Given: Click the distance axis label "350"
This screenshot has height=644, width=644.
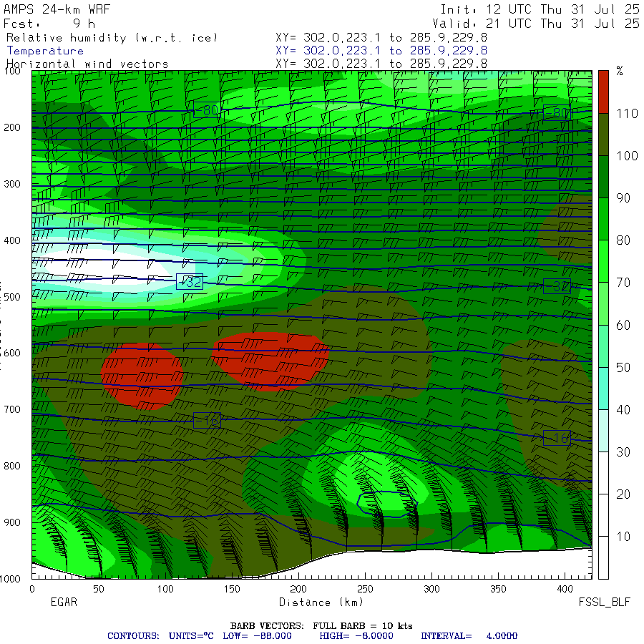Looking at the screenshot, I should pos(498,589).
